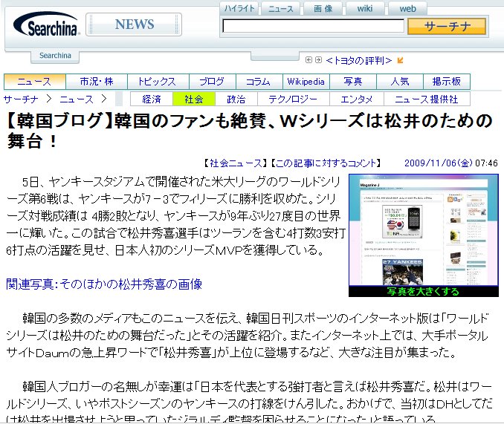This screenshot has width=504, height=424.
Task: Open the コラム menu item
Action: coord(259,82)
